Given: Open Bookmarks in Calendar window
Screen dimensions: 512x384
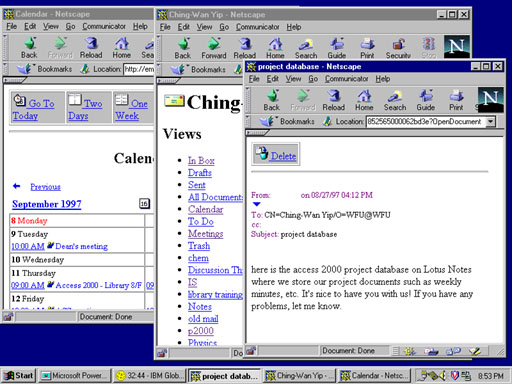Looking at the screenshot, I should [45, 69].
